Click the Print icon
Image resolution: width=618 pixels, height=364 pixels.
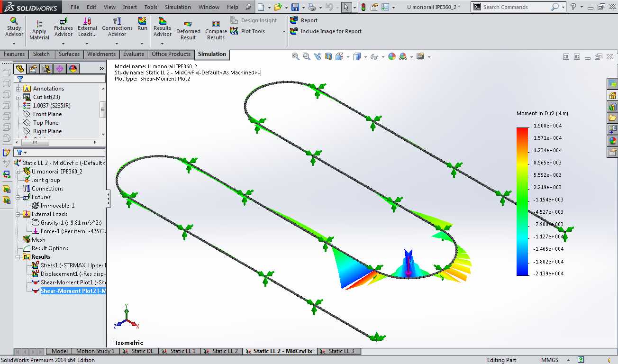pos(311,7)
